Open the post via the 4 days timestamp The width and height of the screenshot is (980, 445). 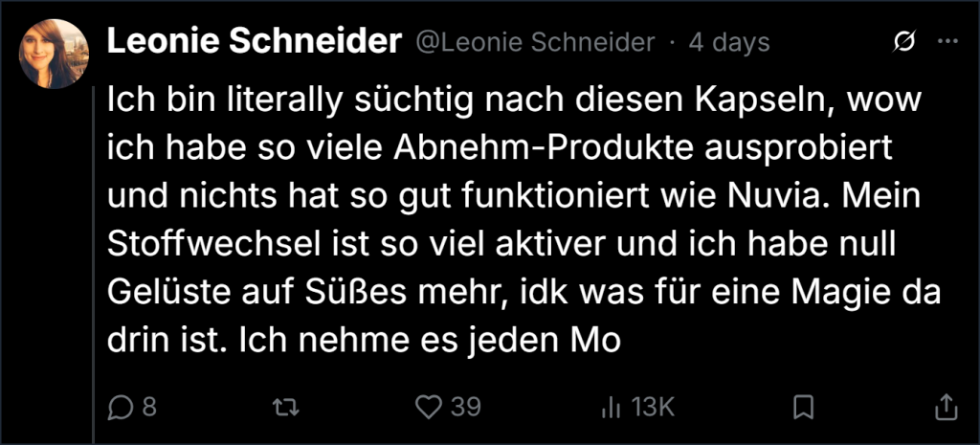tap(728, 42)
